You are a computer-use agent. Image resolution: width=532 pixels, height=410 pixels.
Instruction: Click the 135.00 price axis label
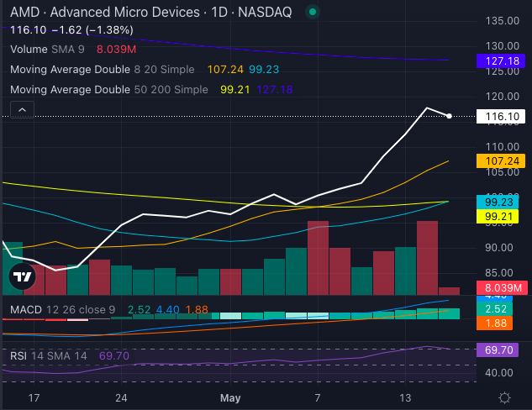502,21
